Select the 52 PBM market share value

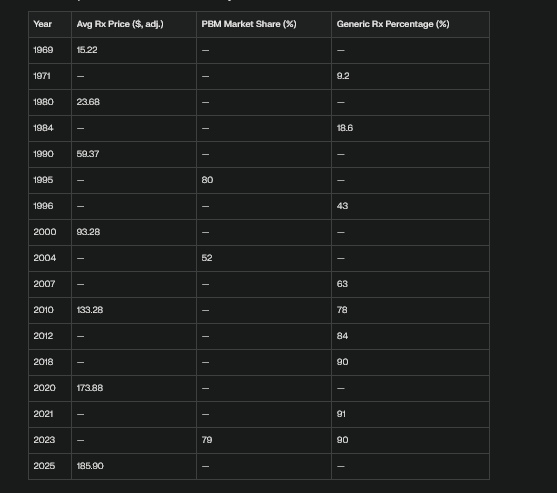(207, 258)
